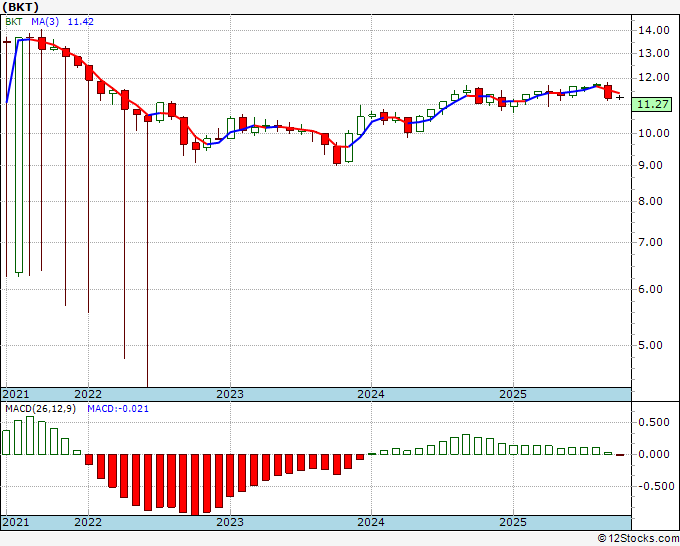Image resolution: width=680 pixels, height=546 pixels.
Task: Click the 7.00 price axis label
Action: pos(651,242)
